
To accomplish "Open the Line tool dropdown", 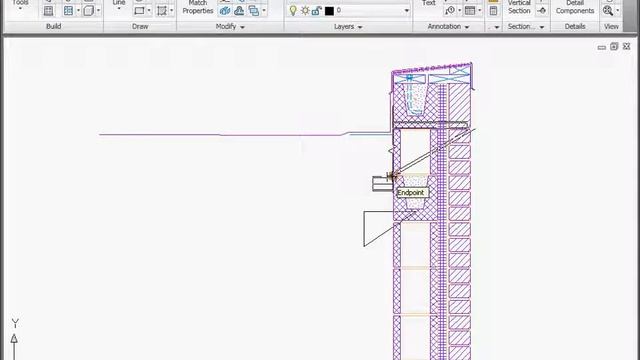I will [x=119, y=4].
